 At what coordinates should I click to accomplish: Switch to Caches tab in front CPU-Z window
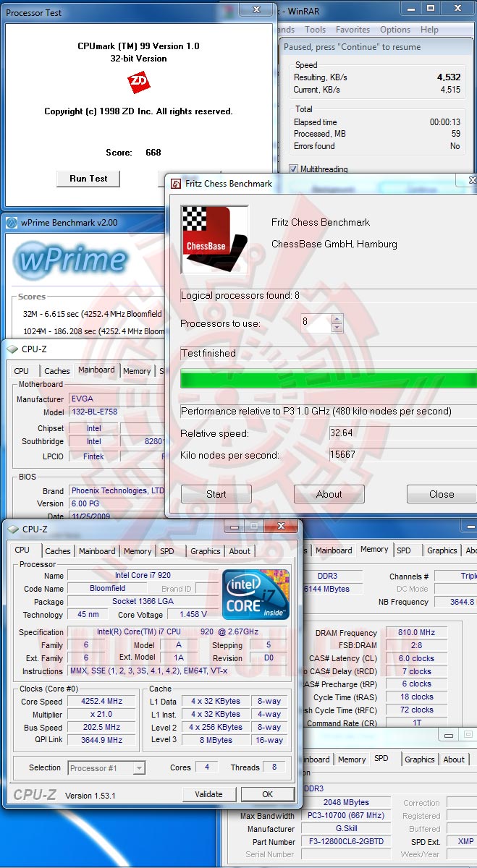[x=58, y=551]
